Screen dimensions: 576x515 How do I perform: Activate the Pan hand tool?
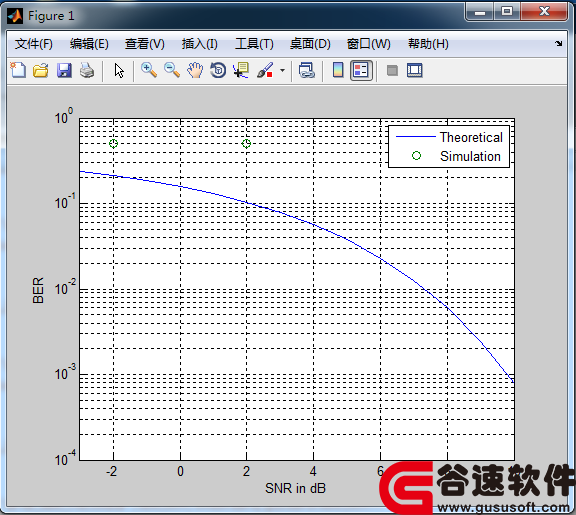[x=195, y=70]
